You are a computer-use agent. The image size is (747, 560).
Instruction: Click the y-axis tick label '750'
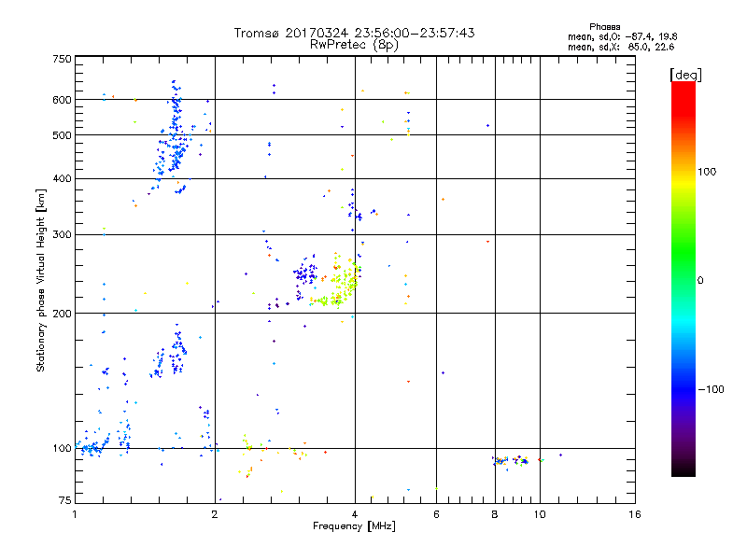[x=63, y=59]
